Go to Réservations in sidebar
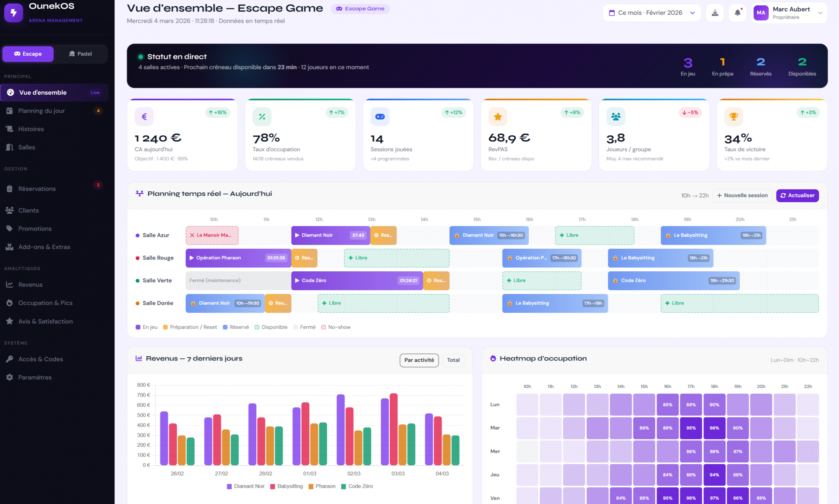 [37, 189]
